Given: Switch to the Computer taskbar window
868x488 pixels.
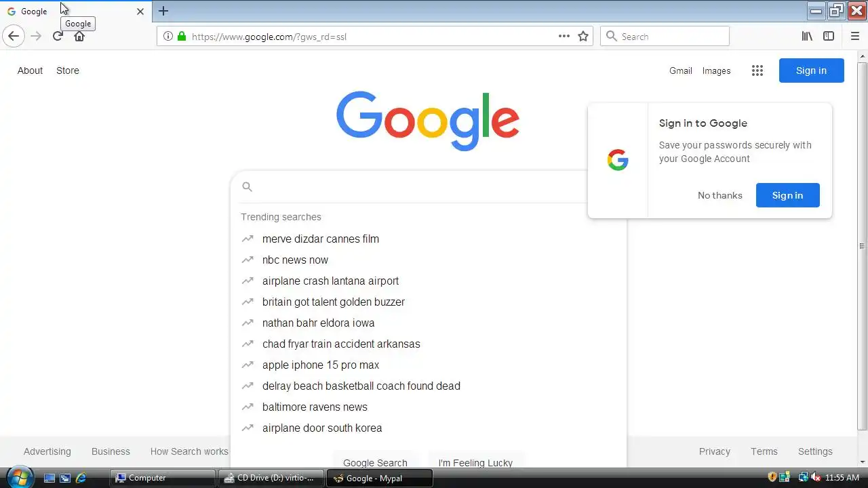Looking at the screenshot, I should [x=163, y=478].
